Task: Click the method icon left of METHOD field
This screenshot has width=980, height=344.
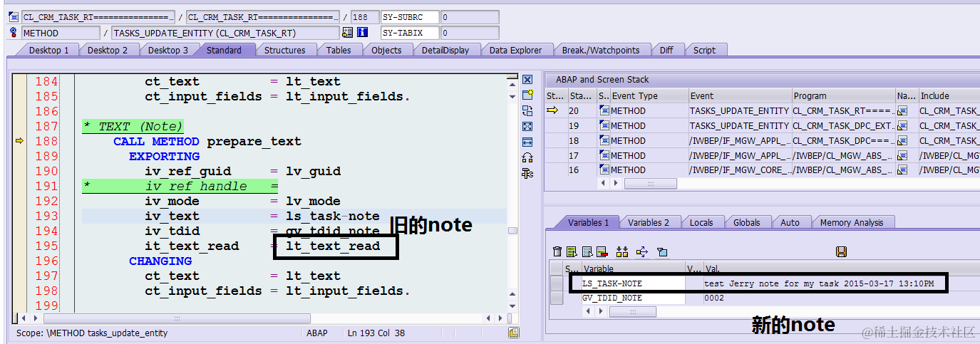Action: (14, 33)
